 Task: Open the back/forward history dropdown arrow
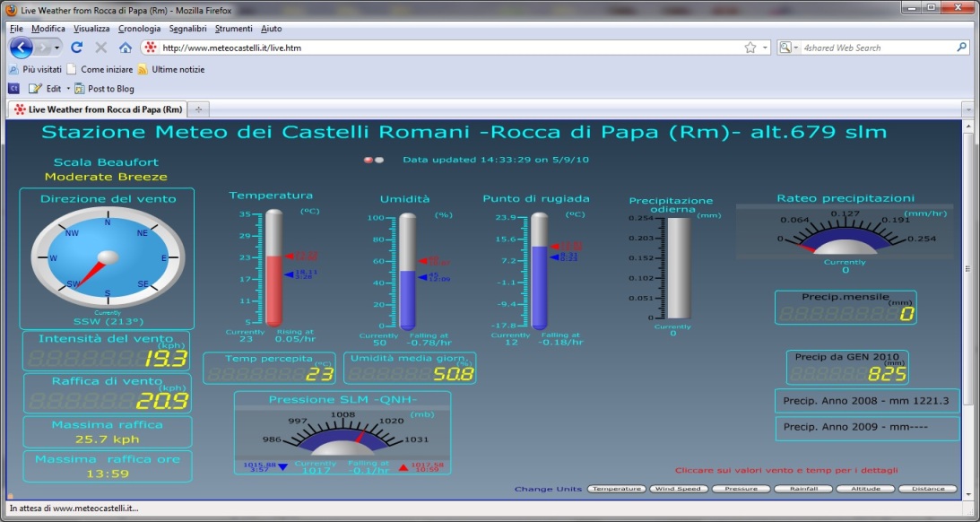(57, 48)
